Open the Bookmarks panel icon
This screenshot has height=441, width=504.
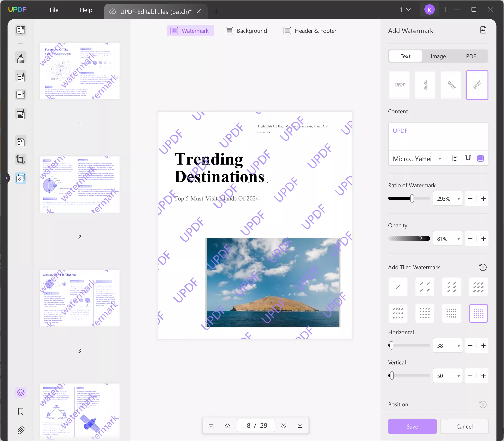(x=21, y=411)
